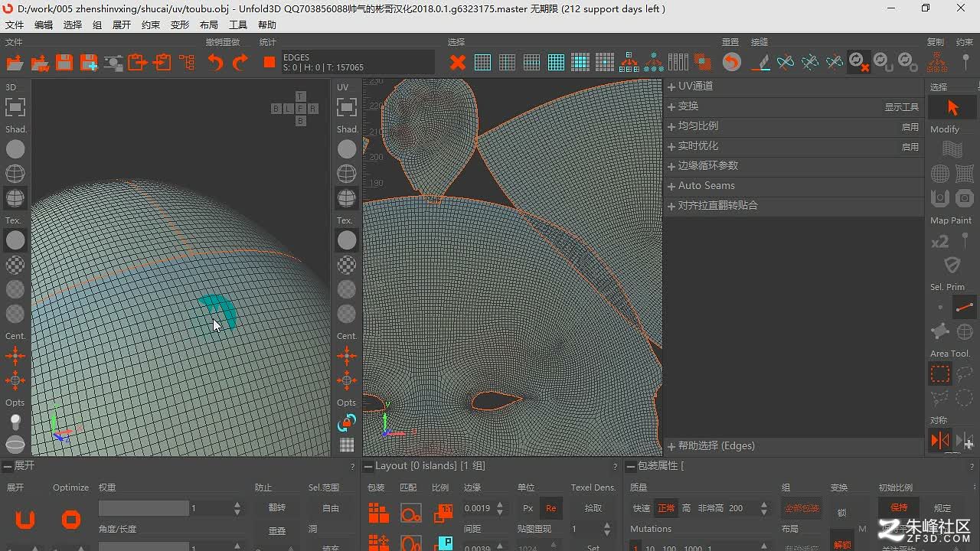Click the Save As disk-plus icon

tap(89, 63)
